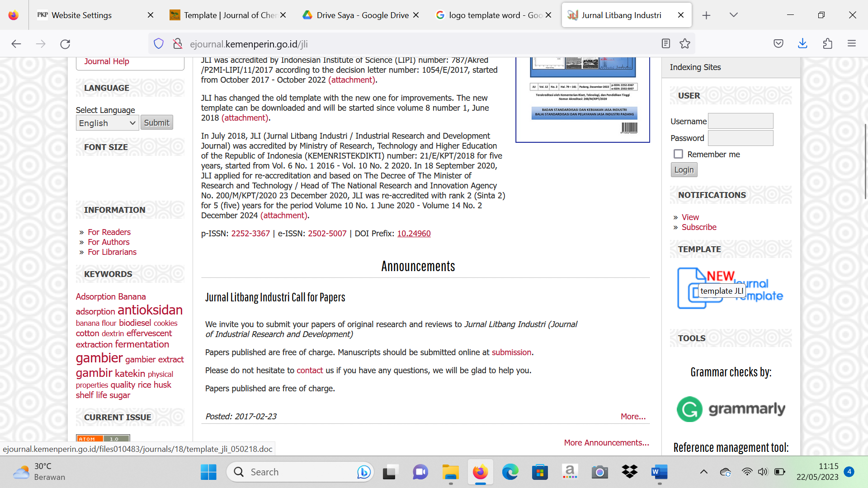Open the For Readers link

(x=109, y=232)
